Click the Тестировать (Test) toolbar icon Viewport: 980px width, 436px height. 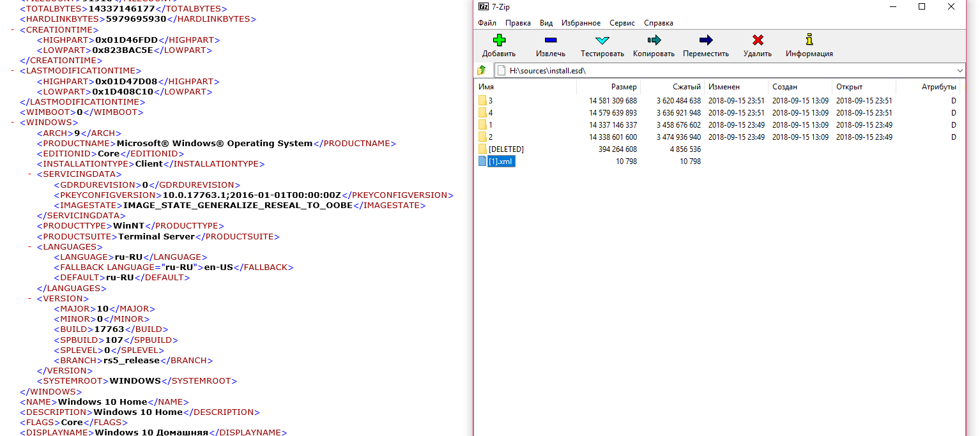click(x=602, y=40)
